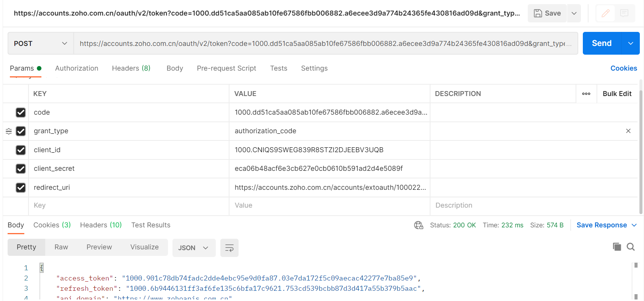The image size is (644, 301).
Task: Select the Preview view
Action: pyautogui.click(x=99, y=247)
